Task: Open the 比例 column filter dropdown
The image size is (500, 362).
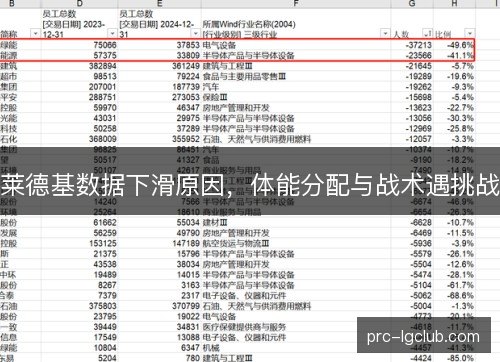Action: 470,34
